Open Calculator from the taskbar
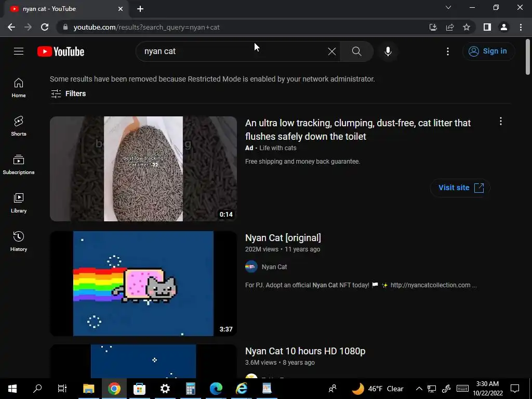Viewport: 532px width, 399px height. [x=190, y=389]
